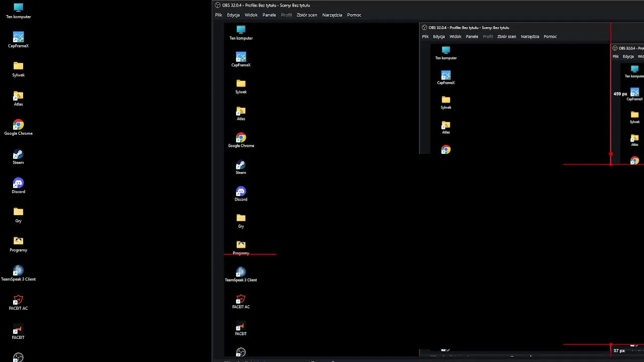The image size is (644, 362).
Task: Click the main OBS window title text
Action: point(266,5)
